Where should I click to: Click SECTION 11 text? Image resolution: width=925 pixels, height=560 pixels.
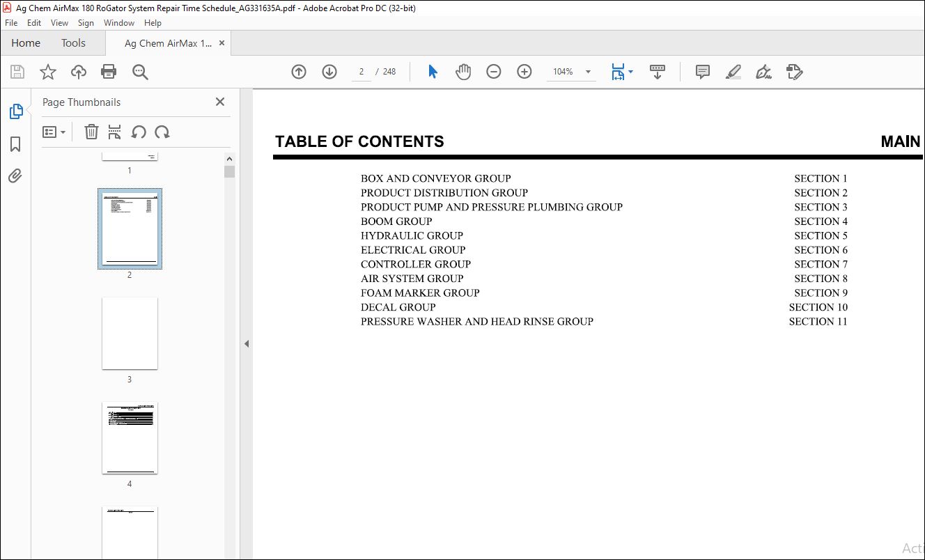(x=818, y=321)
